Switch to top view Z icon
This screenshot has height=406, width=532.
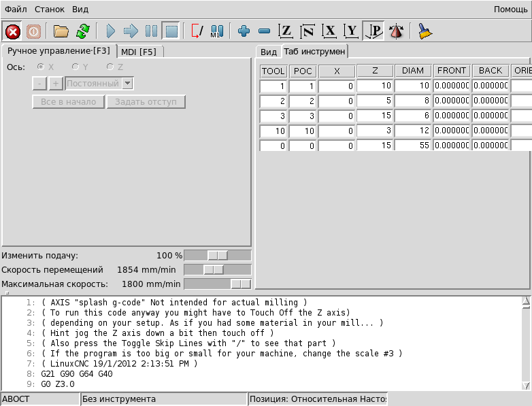[x=286, y=31]
